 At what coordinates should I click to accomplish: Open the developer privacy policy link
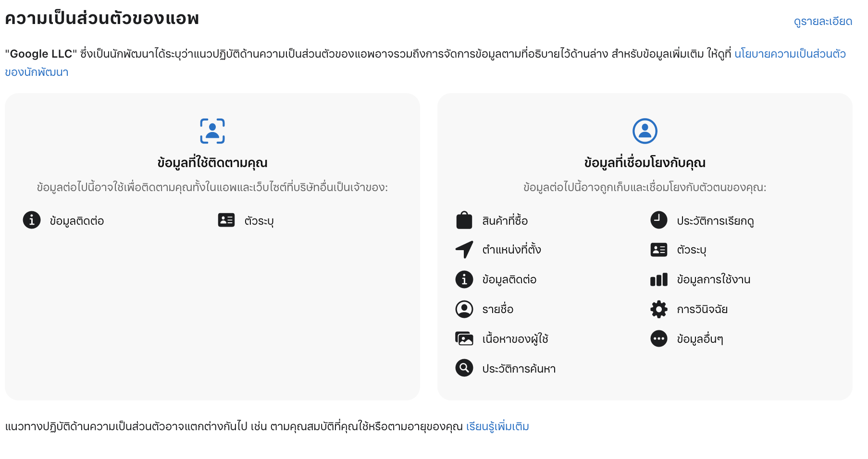pos(790,54)
